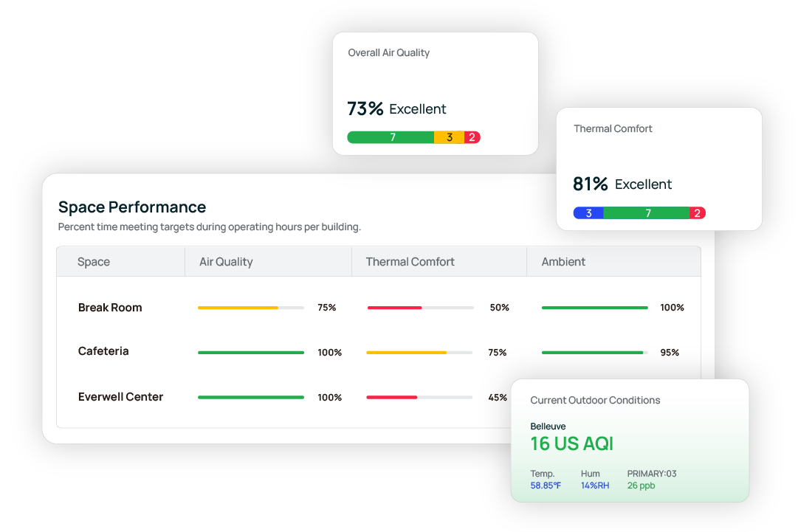Click Cafeteria's yellow 75% Thermal Comfort bar
Screen dimensions: 798x532
click(419, 353)
